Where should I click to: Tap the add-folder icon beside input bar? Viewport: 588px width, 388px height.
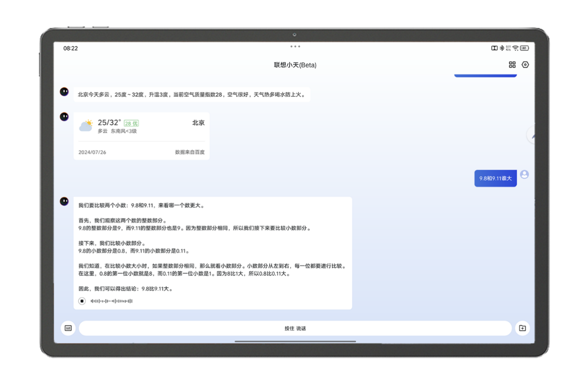pos(522,328)
